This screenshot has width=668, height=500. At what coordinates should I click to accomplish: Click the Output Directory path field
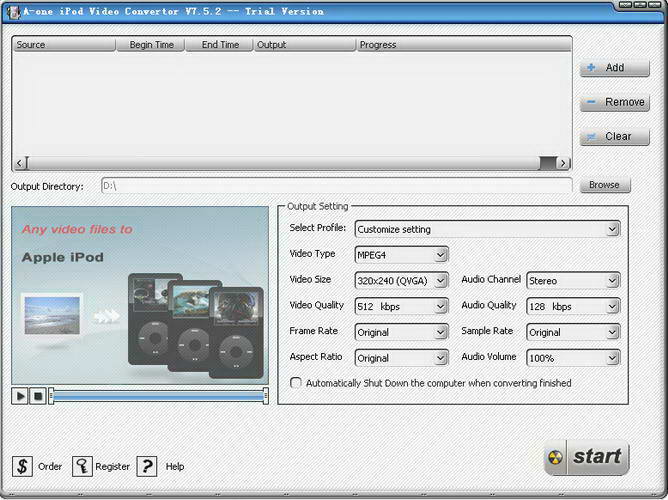(x=337, y=186)
